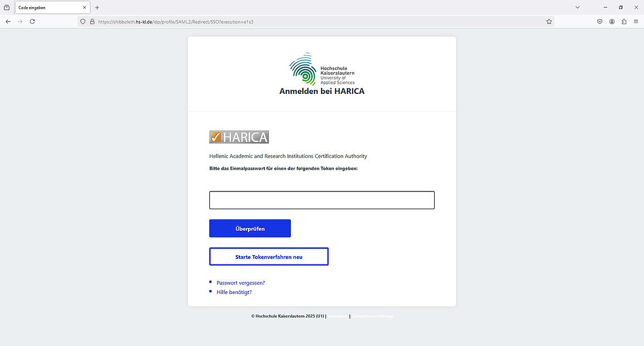The image size is (644, 346).
Task: Submit the code with Überprüfen
Action: pos(250,229)
